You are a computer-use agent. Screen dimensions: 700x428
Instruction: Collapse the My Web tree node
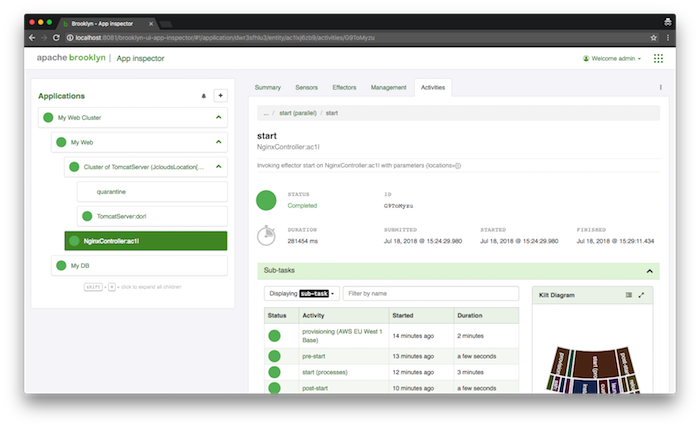pyautogui.click(x=218, y=142)
